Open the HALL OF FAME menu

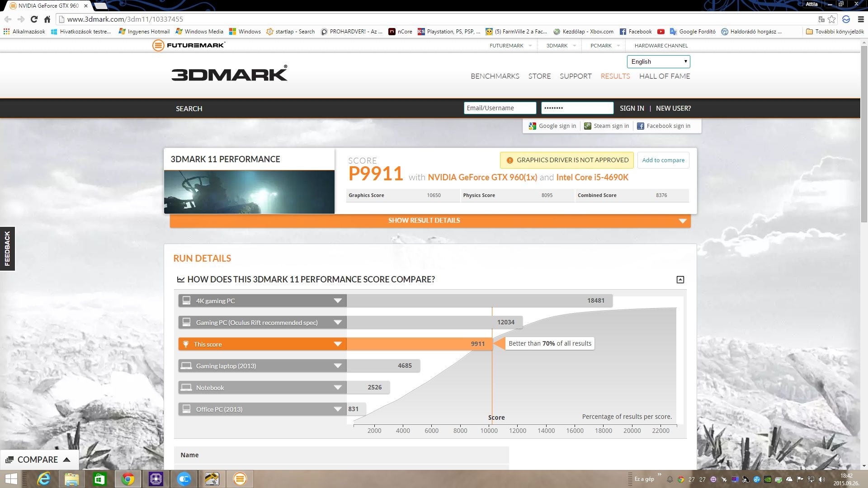(x=664, y=76)
